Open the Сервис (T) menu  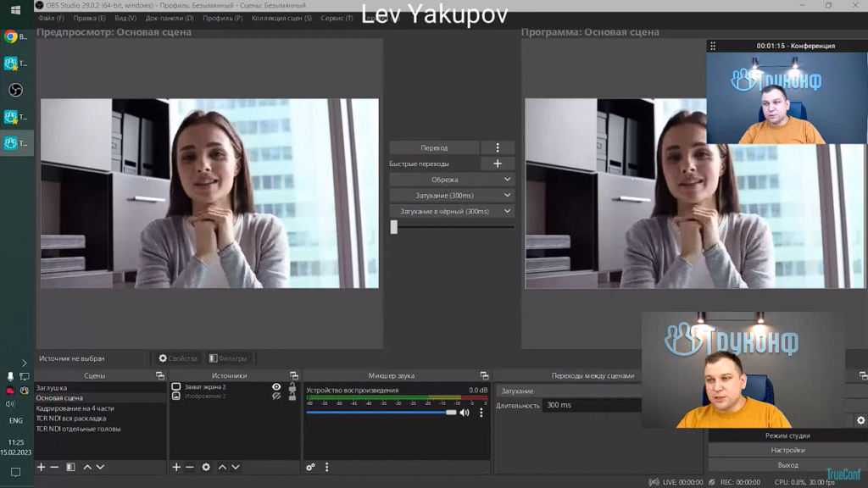pos(337,19)
